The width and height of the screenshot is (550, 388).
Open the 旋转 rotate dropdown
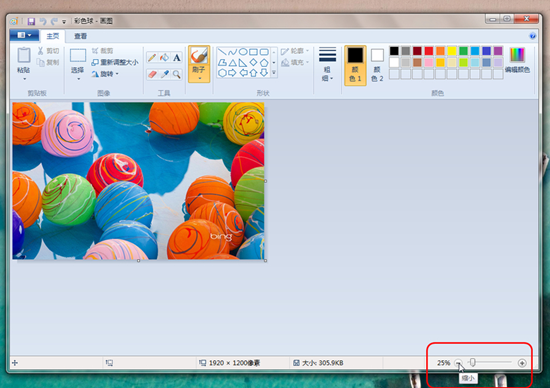click(105, 74)
